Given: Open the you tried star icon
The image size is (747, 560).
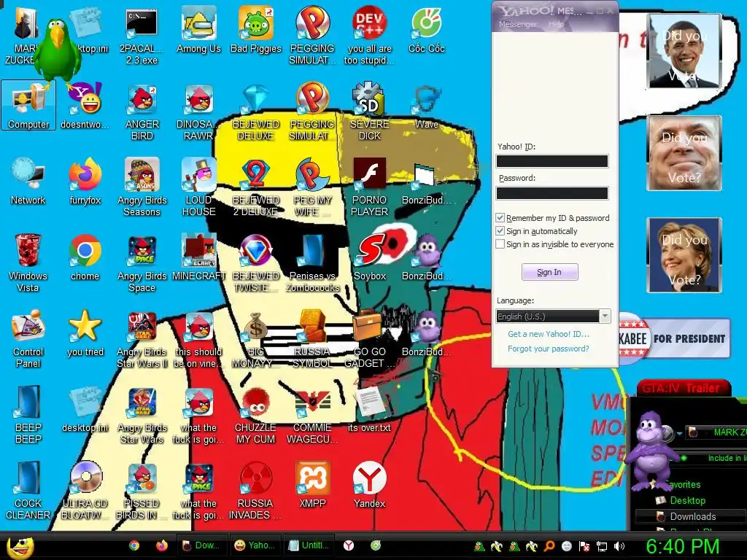Looking at the screenshot, I should 85,333.
